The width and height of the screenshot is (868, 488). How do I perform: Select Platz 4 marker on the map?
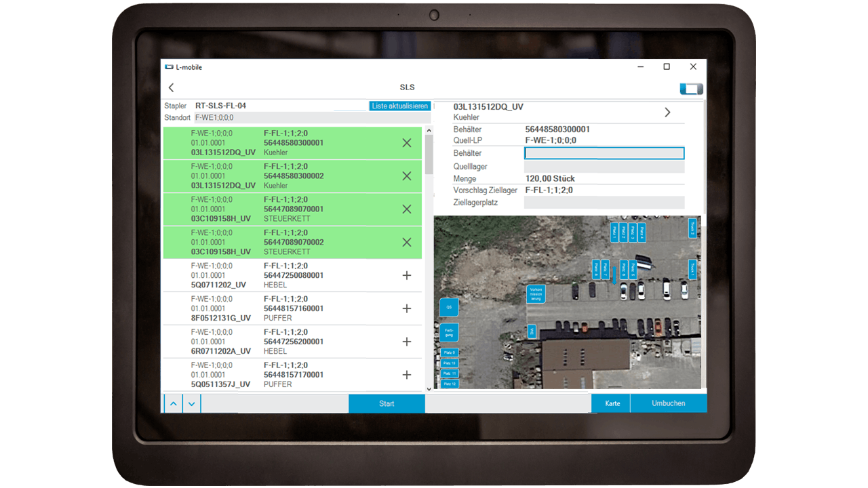pos(642,232)
